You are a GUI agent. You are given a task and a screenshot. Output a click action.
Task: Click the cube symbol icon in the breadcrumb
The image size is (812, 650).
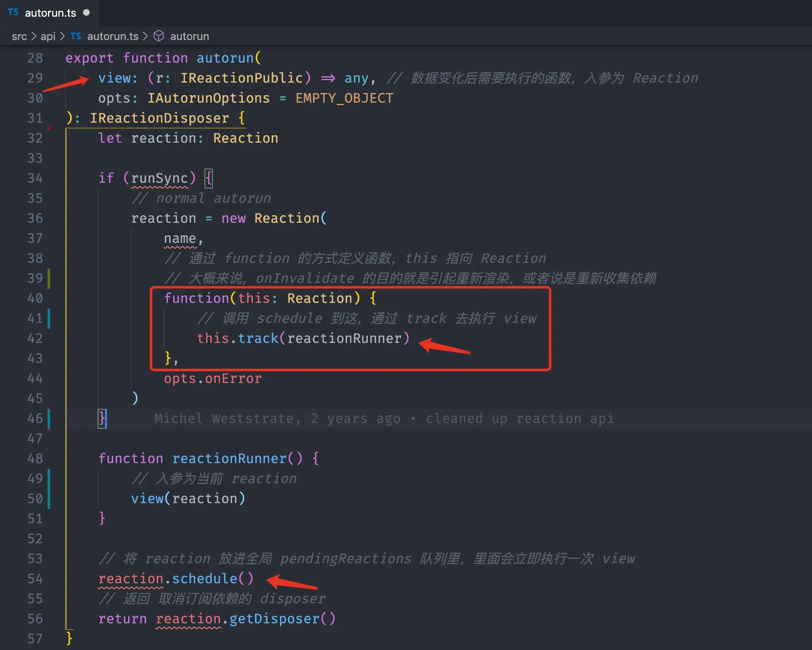click(159, 36)
